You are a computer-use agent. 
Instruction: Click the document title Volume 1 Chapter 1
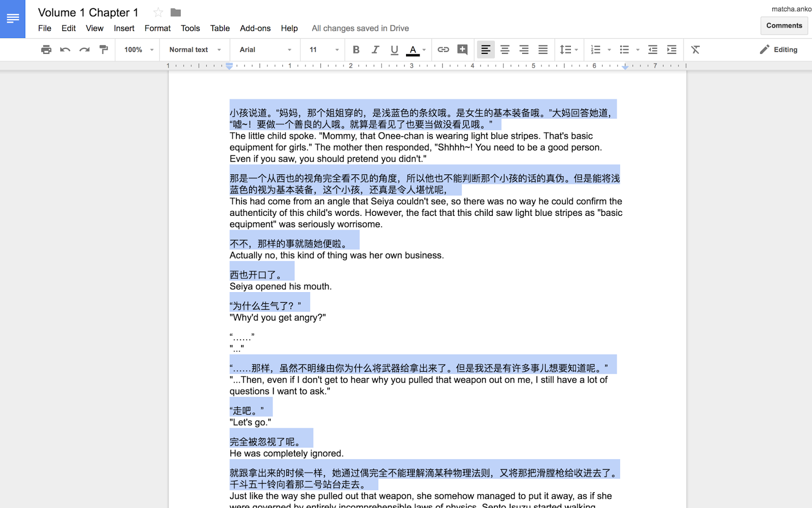(88, 12)
